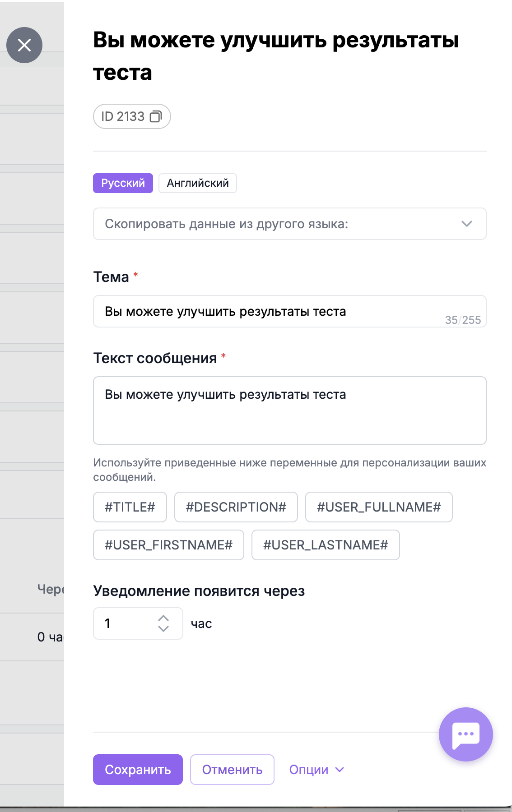The height and width of the screenshot is (812, 512).
Task: Open the chat support widget
Action: [x=465, y=734]
